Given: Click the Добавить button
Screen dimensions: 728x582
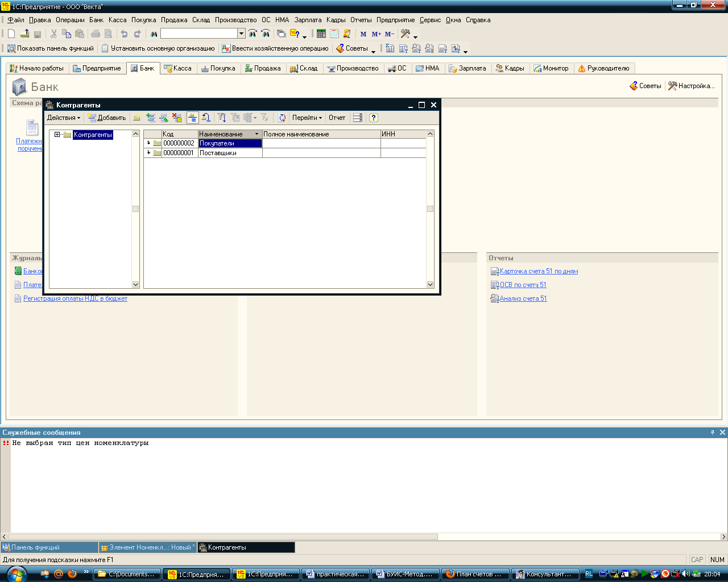Looking at the screenshot, I should pos(107,118).
